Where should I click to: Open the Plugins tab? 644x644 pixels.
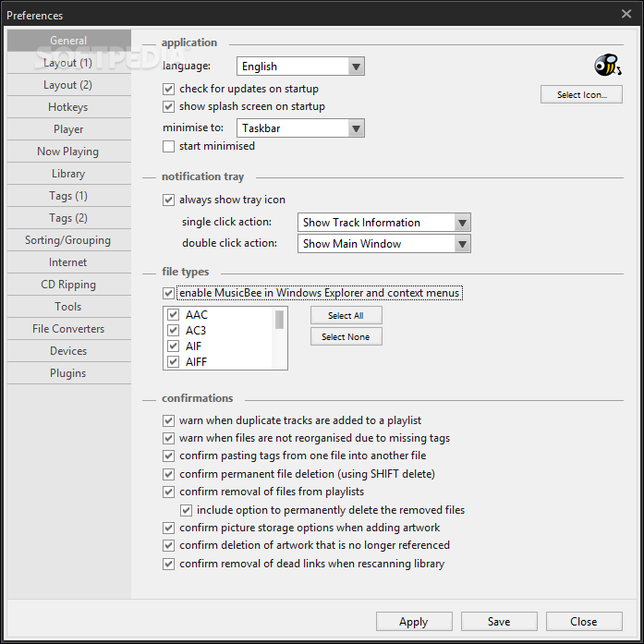(x=69, y=373)
